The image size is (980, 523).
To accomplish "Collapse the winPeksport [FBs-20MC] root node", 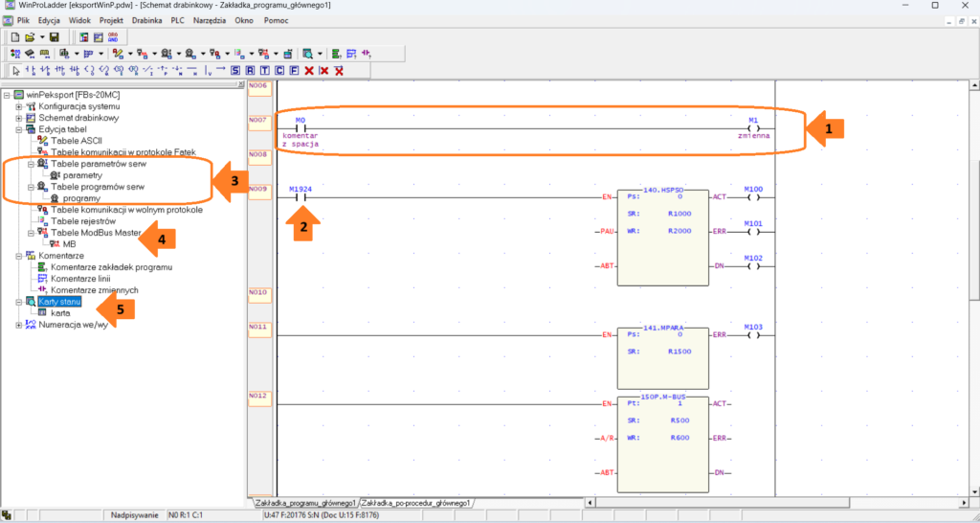I will pyautogui.click(x=7, y=95).
